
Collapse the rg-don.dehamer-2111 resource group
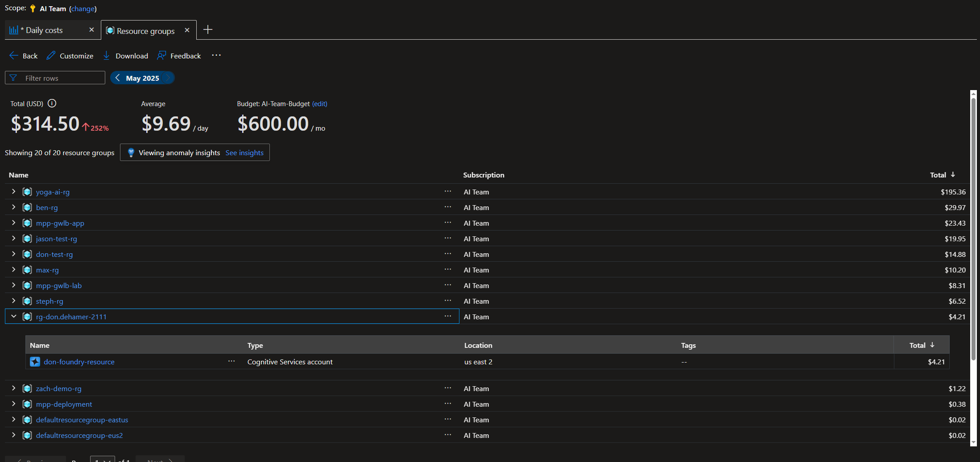tap(14, 317)
